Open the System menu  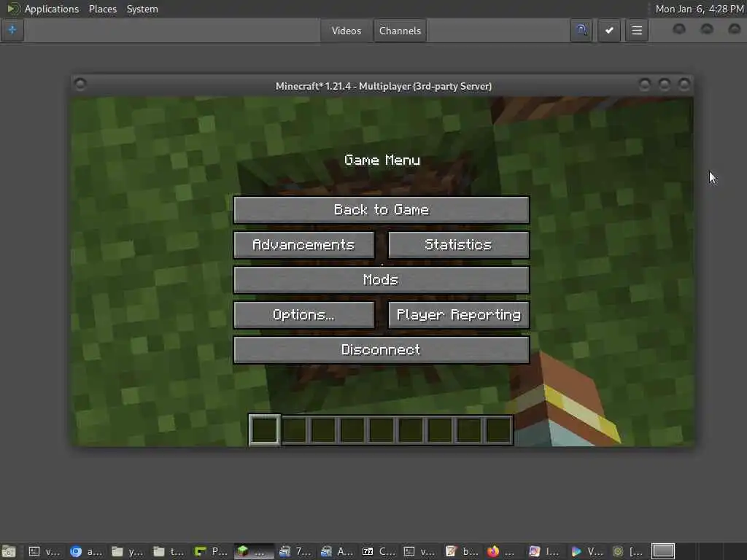[x=142, y=9]
